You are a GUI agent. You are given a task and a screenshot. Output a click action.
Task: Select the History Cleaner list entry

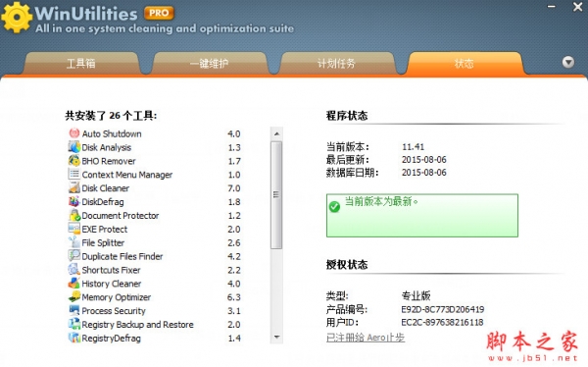(x=112, y=284)
